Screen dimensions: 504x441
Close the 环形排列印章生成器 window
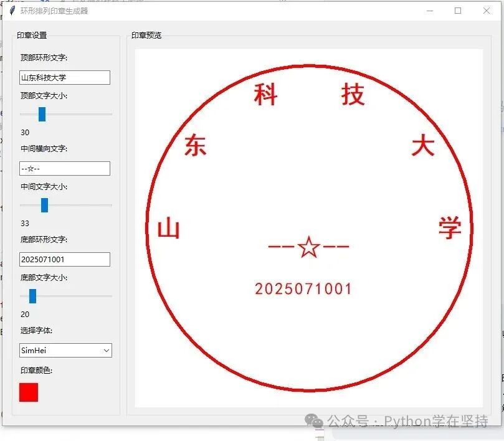[x=487, y=11]
